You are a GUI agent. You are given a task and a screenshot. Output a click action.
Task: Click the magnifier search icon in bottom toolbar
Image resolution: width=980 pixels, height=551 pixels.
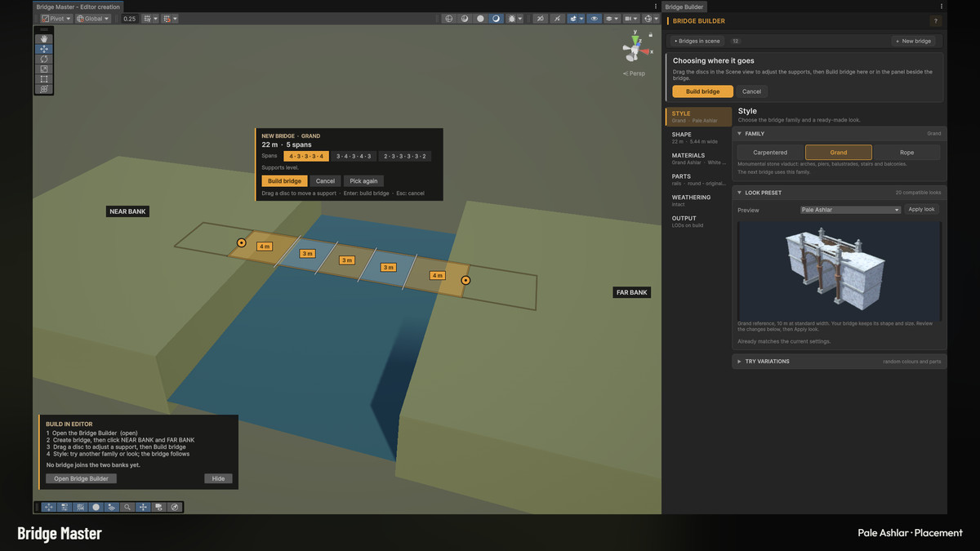point(127,507)
